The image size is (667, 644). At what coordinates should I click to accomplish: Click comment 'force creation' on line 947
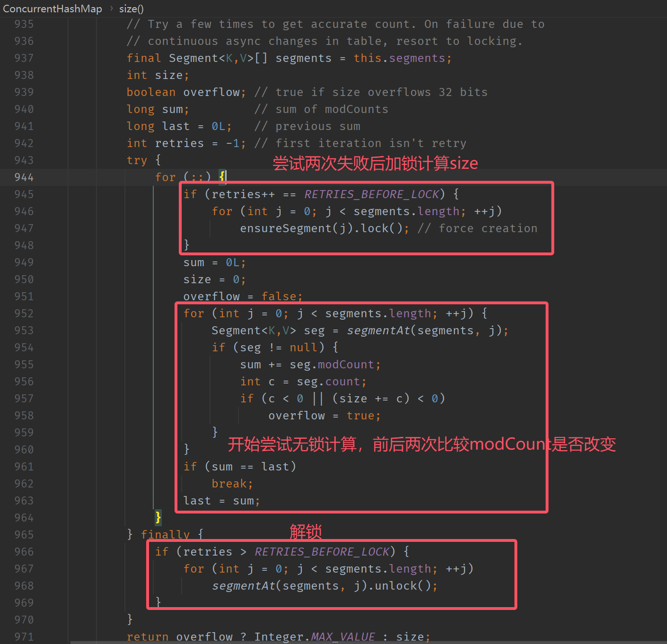pyautogui.click(x=488, y=228)
